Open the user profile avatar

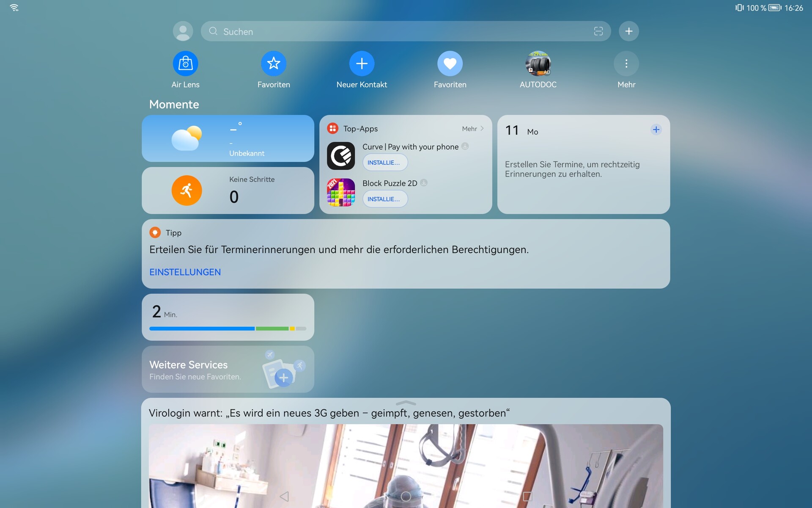pos(183,31)
